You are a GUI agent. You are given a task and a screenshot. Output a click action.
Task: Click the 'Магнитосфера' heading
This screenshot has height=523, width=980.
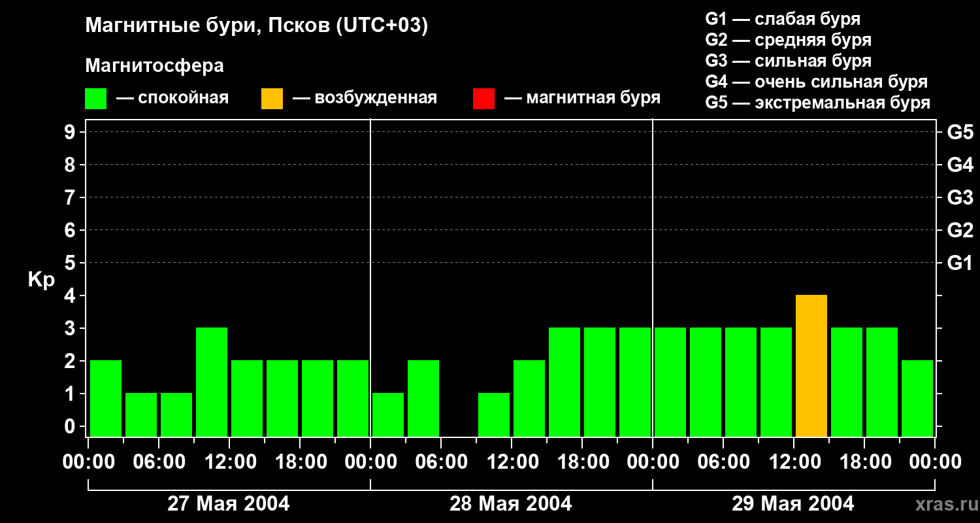click(x=154, y=66)
